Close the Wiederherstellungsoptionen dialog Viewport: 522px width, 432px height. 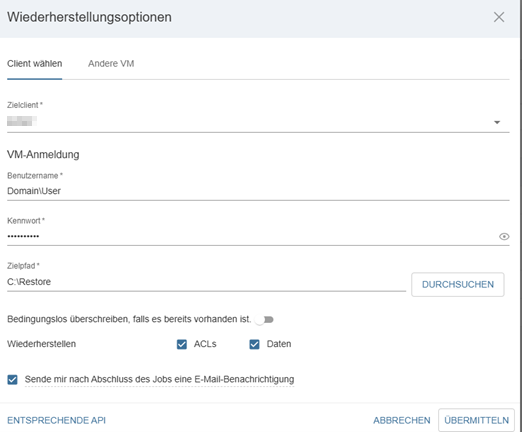point(499,17)
